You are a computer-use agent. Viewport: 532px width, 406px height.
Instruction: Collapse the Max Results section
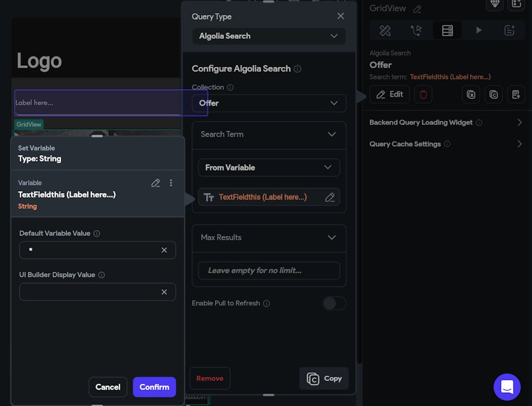pyautogui.click(x=331, y=238)
